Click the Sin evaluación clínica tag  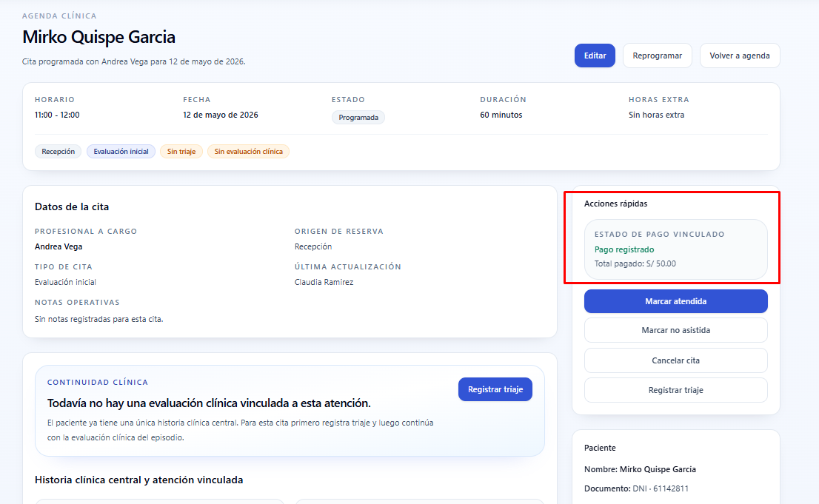pyautogui.click(x=249, y=152)
